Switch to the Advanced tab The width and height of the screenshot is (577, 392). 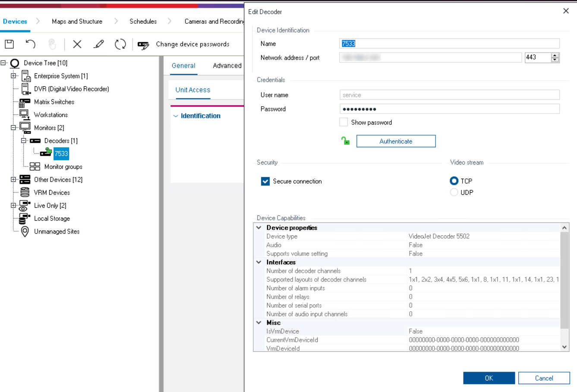227,66
